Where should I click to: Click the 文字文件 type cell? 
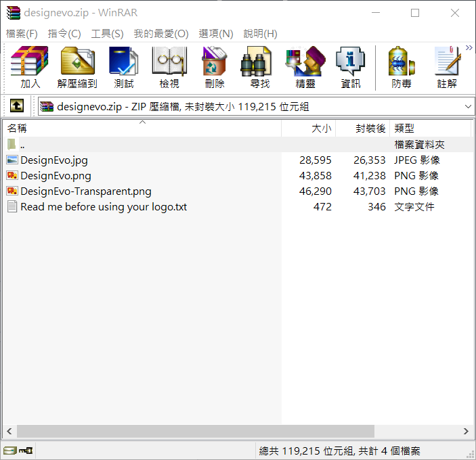click(414, 207)
